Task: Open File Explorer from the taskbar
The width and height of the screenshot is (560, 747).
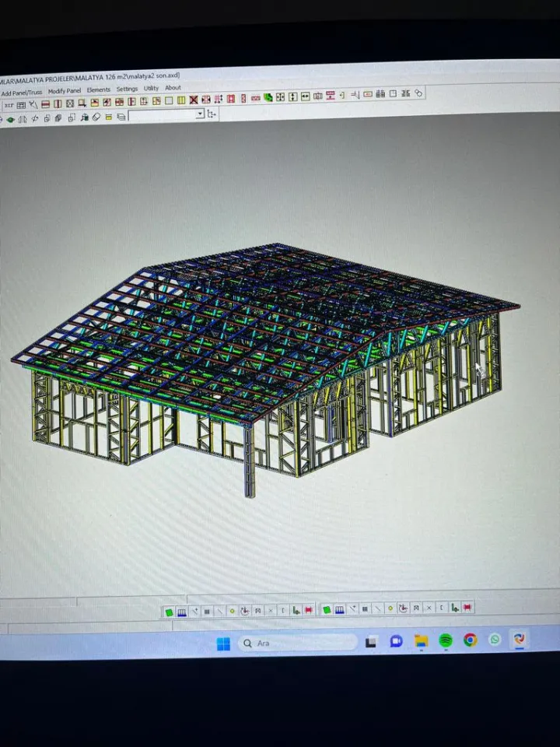Action: pyautogui.click(x=421, y=640)
